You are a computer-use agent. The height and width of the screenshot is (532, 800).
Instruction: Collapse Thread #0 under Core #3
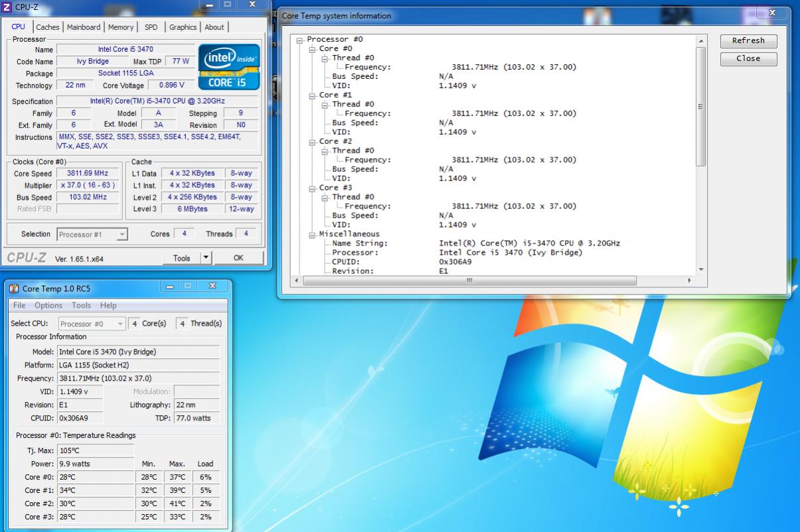[x=325, y=198]
